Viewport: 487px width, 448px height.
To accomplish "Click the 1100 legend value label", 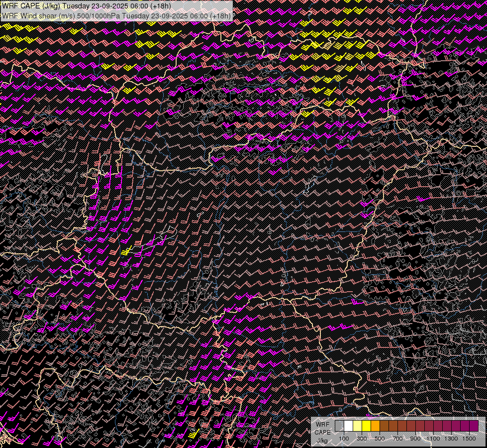I will click(x=433, y=439).
